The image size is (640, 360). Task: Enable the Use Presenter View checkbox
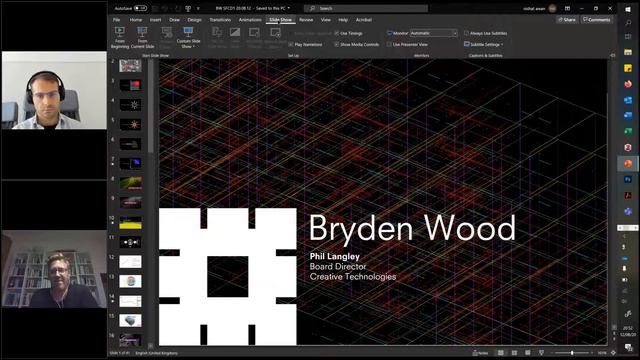[x=389, y=44]
